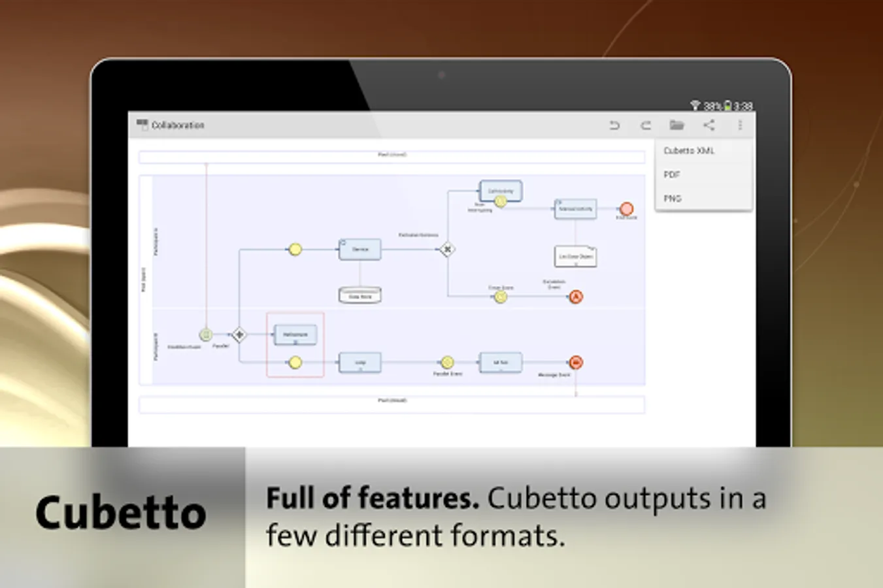Tap the 3:38 clock in status bar

[743, 106]
